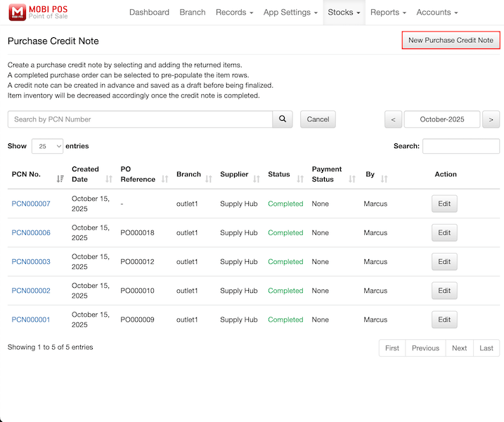The height and width of the screenshot is (422, 504).
Task: Open PCN000003 link
Action: coord(31,261)
